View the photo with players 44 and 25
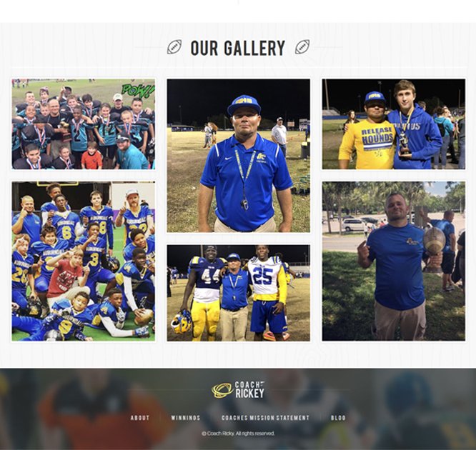 pos(238,293)
